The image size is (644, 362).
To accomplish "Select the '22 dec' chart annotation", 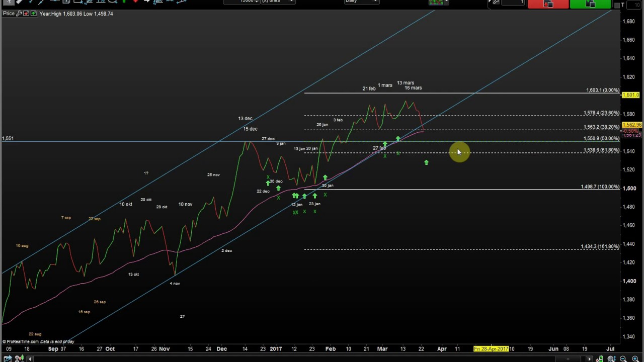I will 263,192.
